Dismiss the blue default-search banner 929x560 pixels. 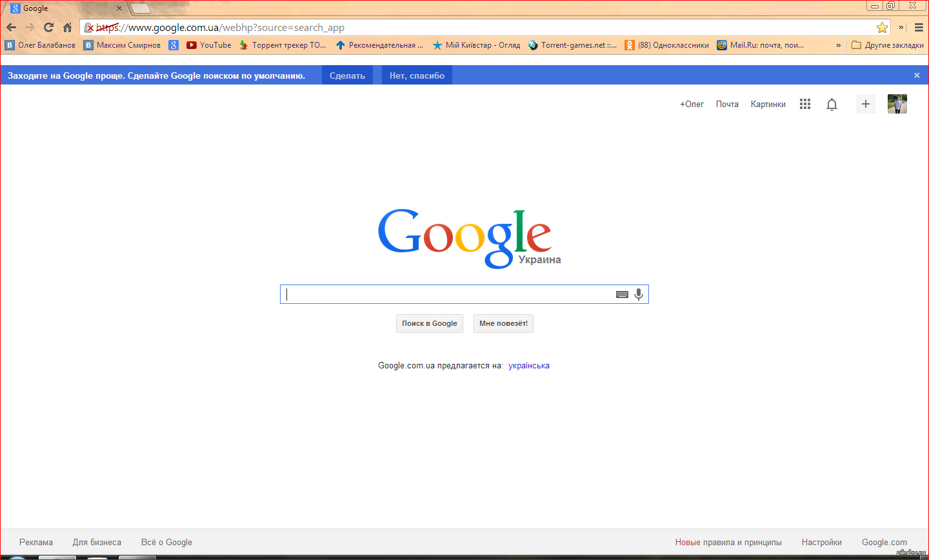coord(916,75)
